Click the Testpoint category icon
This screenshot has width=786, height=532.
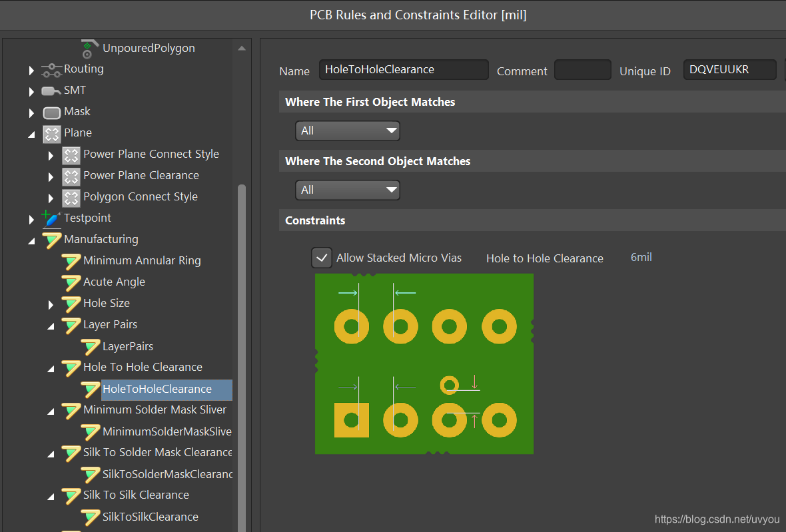(x=51, y=218)
